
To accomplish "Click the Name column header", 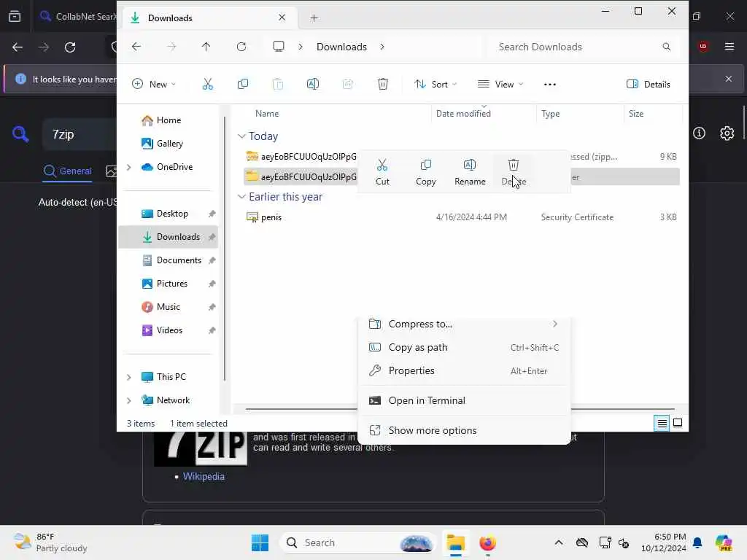I will [x=267, y=113].
